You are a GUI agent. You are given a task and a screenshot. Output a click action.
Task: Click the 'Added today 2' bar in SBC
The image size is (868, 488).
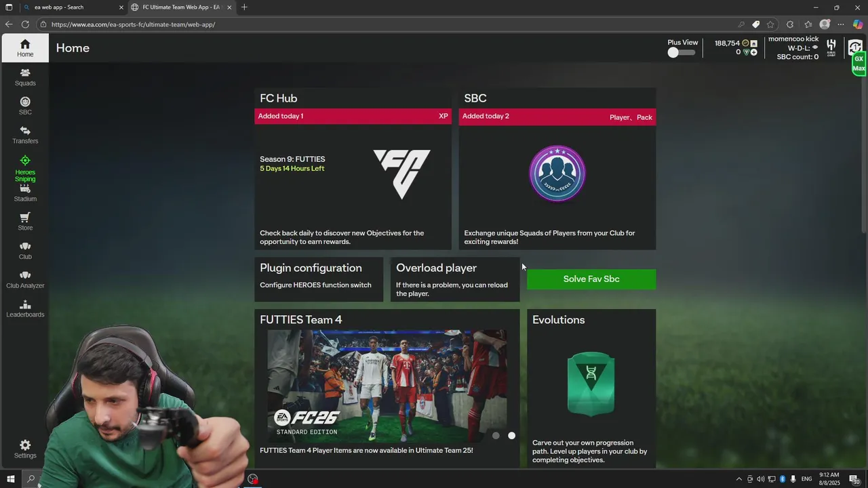coord(557,117)
